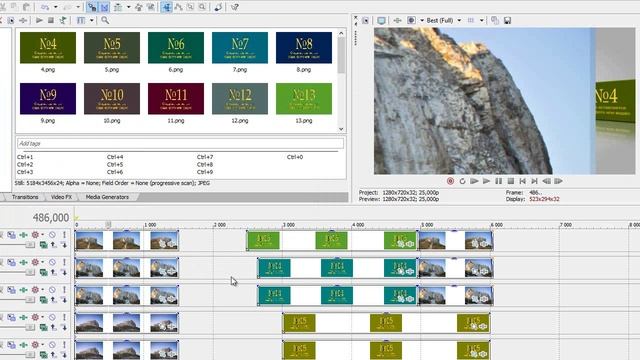Toggle Enable Snapping in the toolbar

92,7
